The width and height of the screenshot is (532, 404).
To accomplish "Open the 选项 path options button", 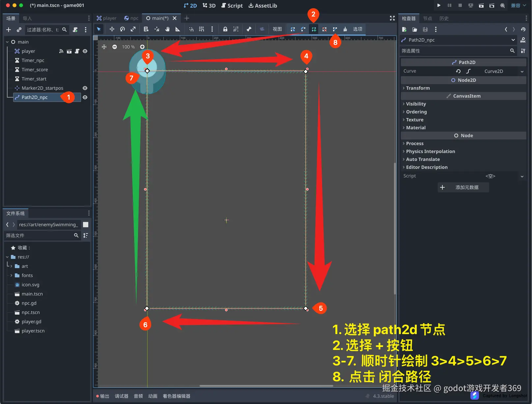I will (x=358, y=29).
